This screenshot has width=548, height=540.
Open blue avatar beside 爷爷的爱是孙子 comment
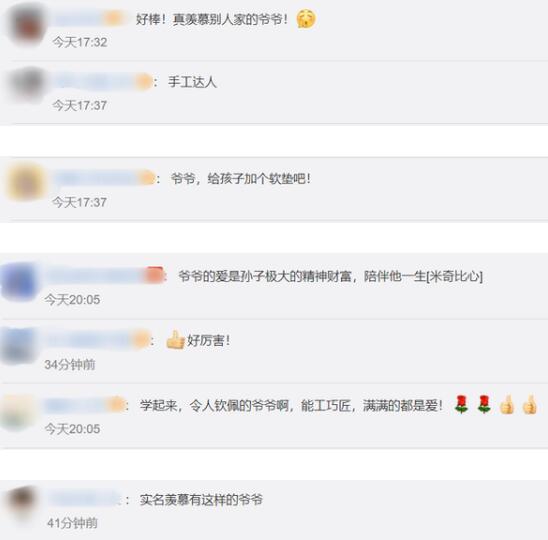[x=20, y=281]
